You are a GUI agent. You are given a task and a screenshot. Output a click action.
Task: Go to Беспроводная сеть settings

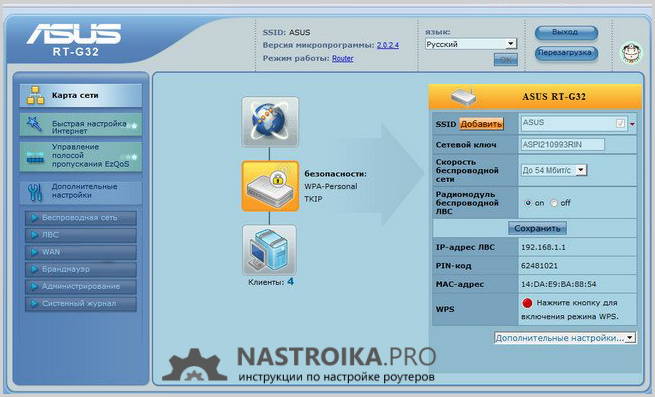81,218
